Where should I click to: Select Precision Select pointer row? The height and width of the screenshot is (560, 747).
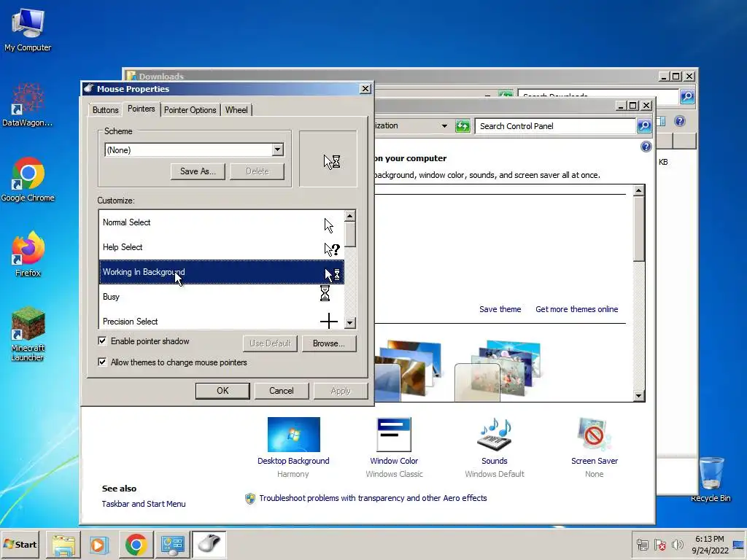click(221, 321)
